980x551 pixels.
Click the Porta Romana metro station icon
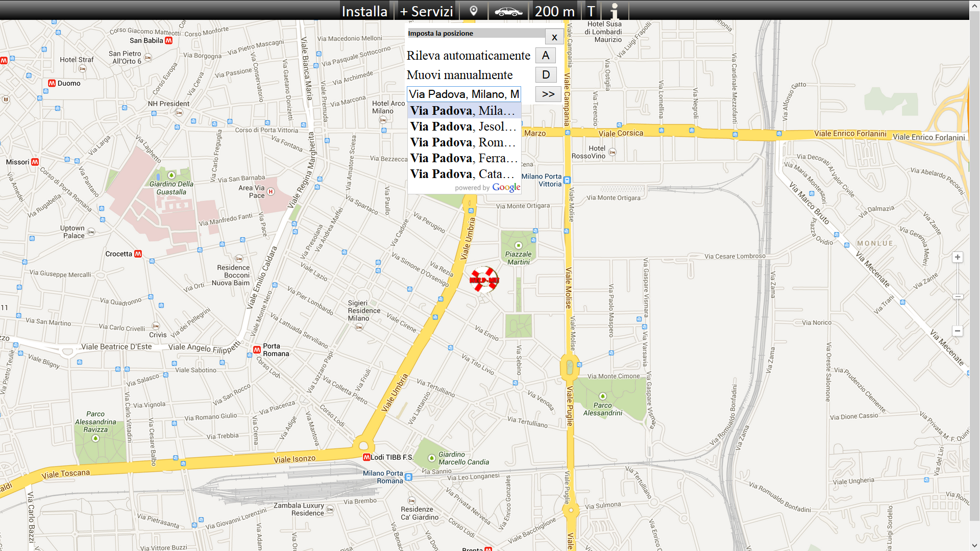257,349
